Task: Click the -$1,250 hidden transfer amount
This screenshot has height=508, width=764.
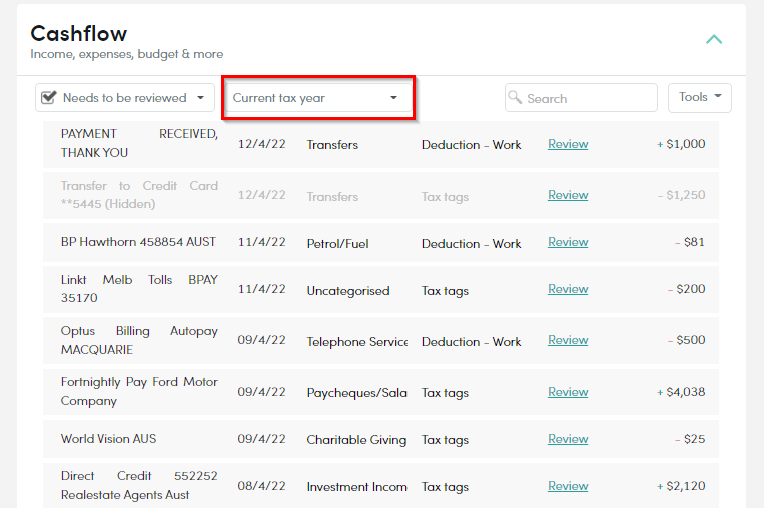Action: (x=681, y=195)
